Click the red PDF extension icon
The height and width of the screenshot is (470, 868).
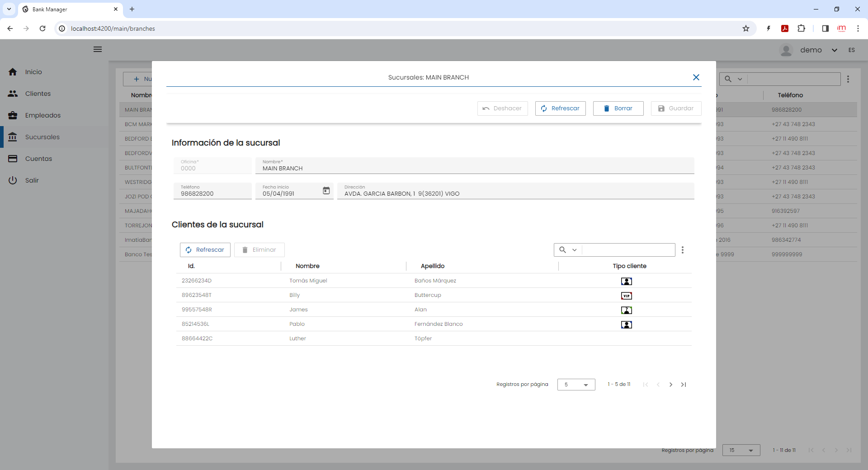[x=785, y=28]
